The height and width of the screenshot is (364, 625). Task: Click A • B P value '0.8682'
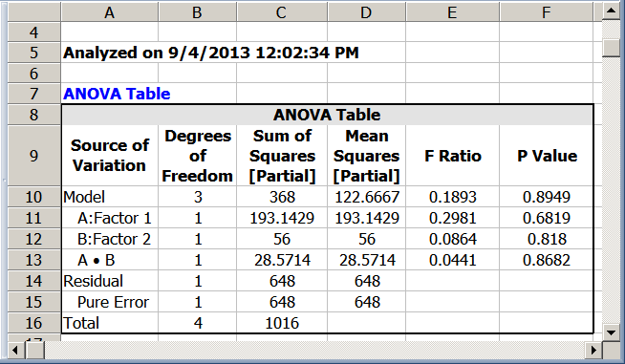point(547,261)
